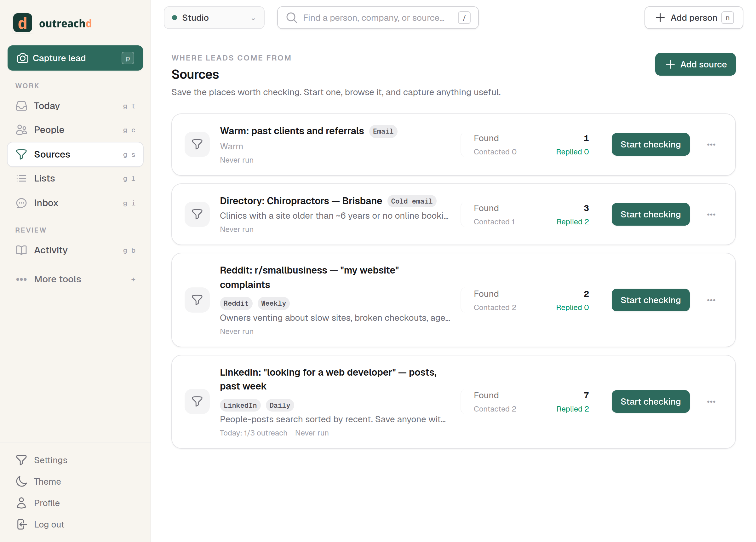Click the Activity book icon
The height and width of the screenshot is (542, 756).
tap(21, 250)
